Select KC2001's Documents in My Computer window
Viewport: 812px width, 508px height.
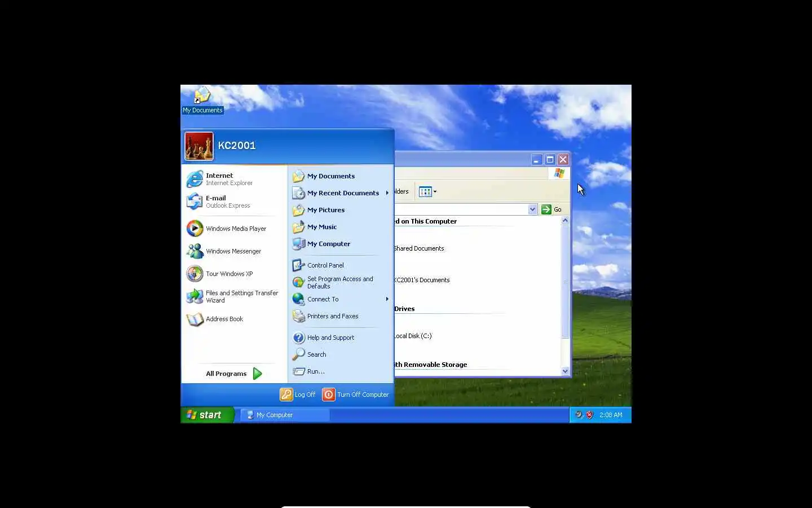click(422, 280)
